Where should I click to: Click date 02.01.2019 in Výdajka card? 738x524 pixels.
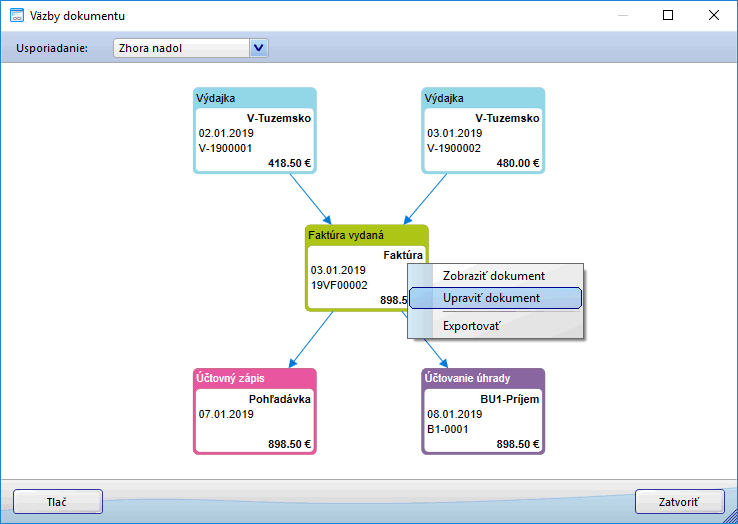pos(226,133)
